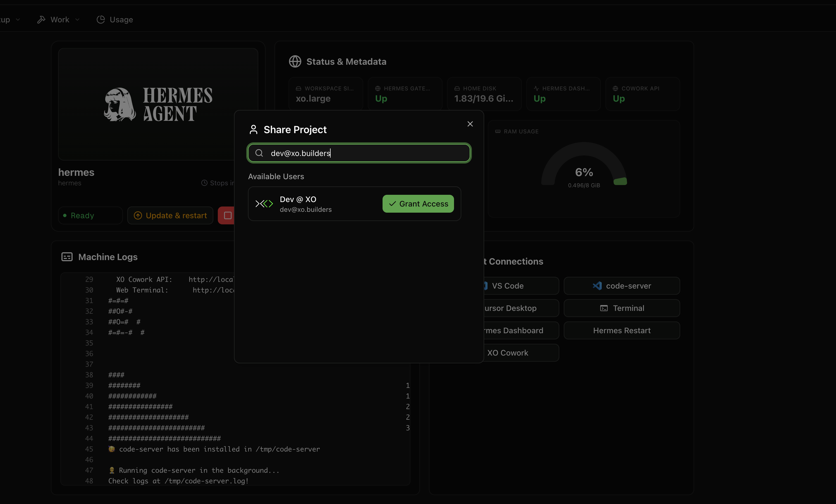This screenshot has width=836, height=504.
Task: Open the code-server connection
Action: (622, 285)
